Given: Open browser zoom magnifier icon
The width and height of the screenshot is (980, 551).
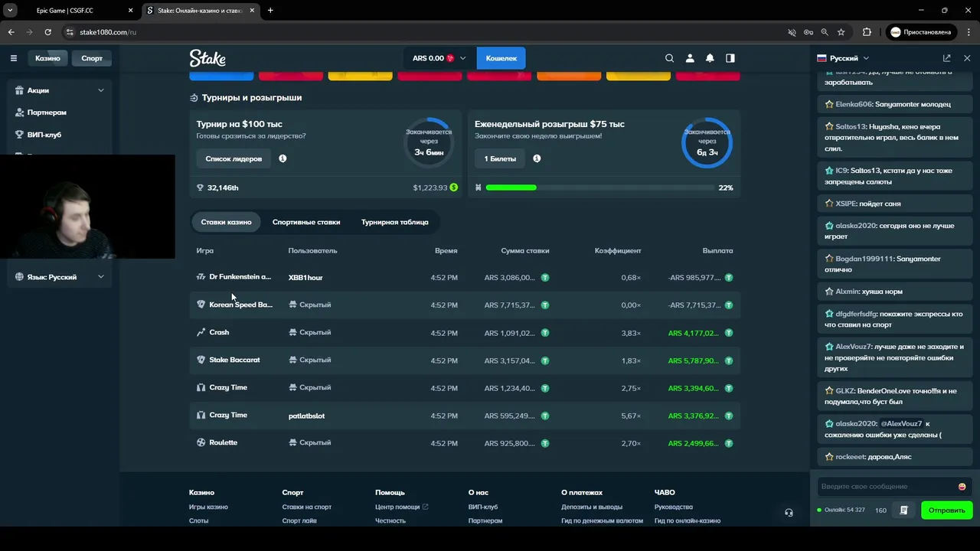Looking at the screenshot, I should click(x=825, y=32).
